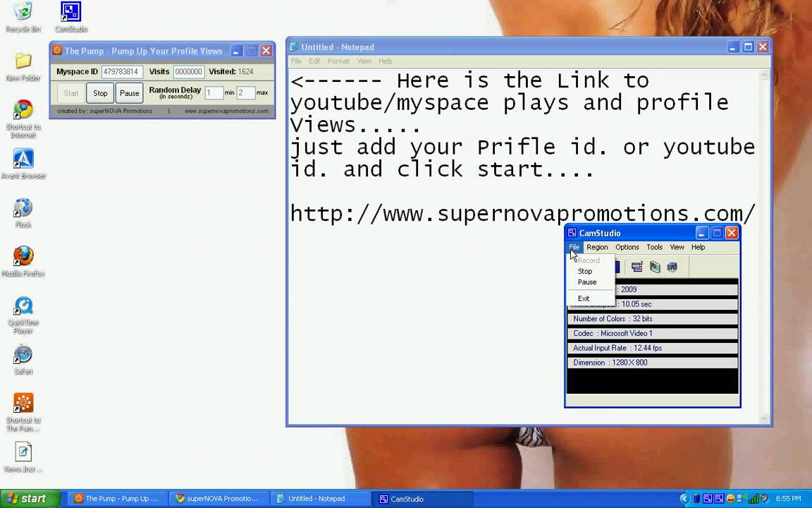Open the Region menu in CamStudio
The height and width of the screenshot is (508, 812).
pyautogui.click(x=597, y=247)
